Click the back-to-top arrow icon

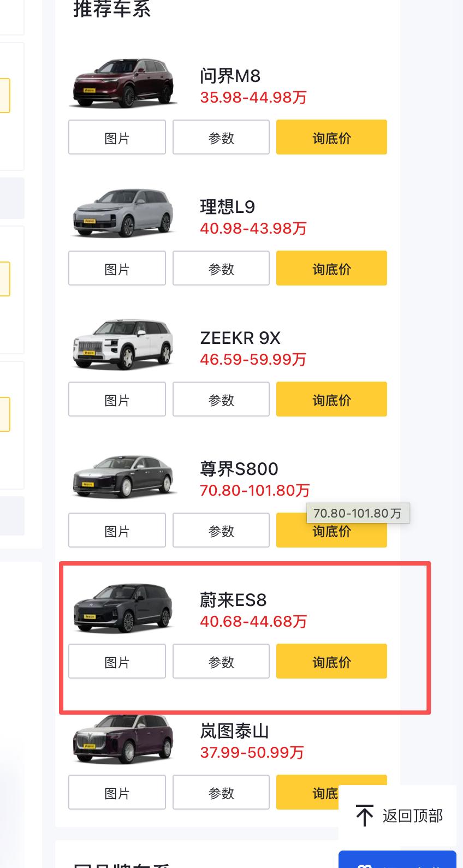click(364, 815)
